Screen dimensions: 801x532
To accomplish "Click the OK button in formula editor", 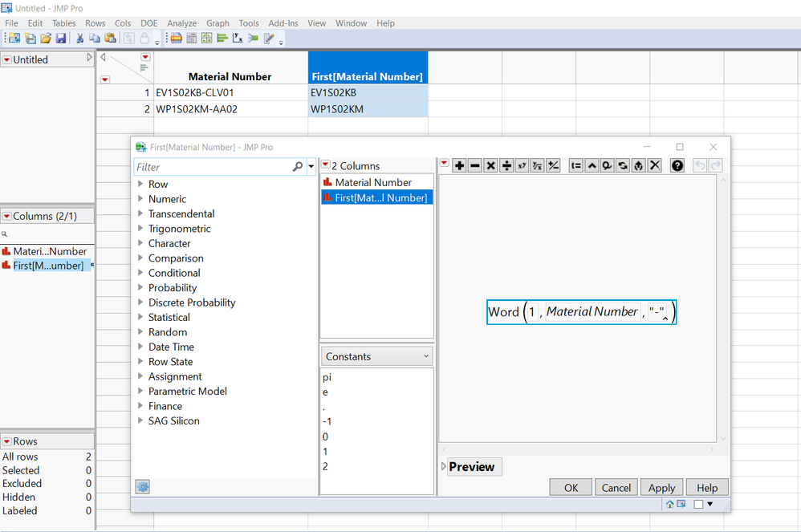I will (x=571, y=488).
